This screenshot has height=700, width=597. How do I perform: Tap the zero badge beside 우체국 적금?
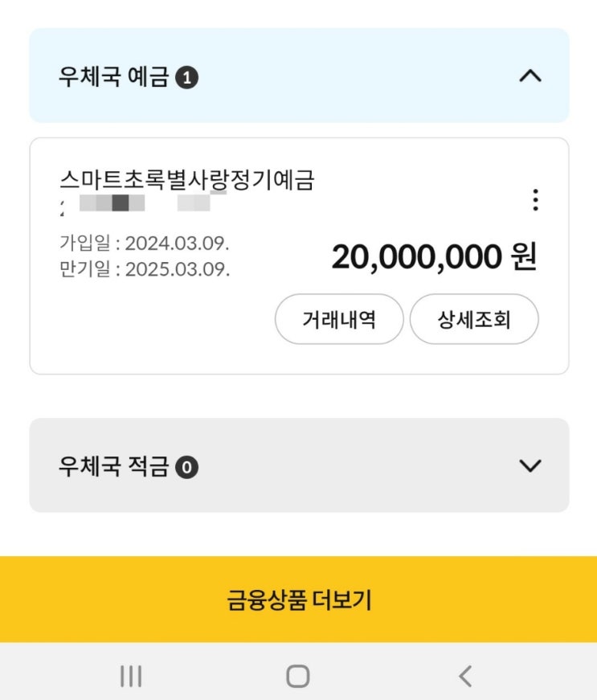click(186, 467)
